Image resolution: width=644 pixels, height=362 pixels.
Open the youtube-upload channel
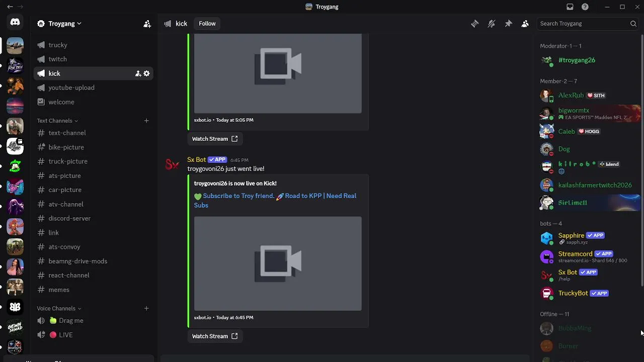pos(94,87)
